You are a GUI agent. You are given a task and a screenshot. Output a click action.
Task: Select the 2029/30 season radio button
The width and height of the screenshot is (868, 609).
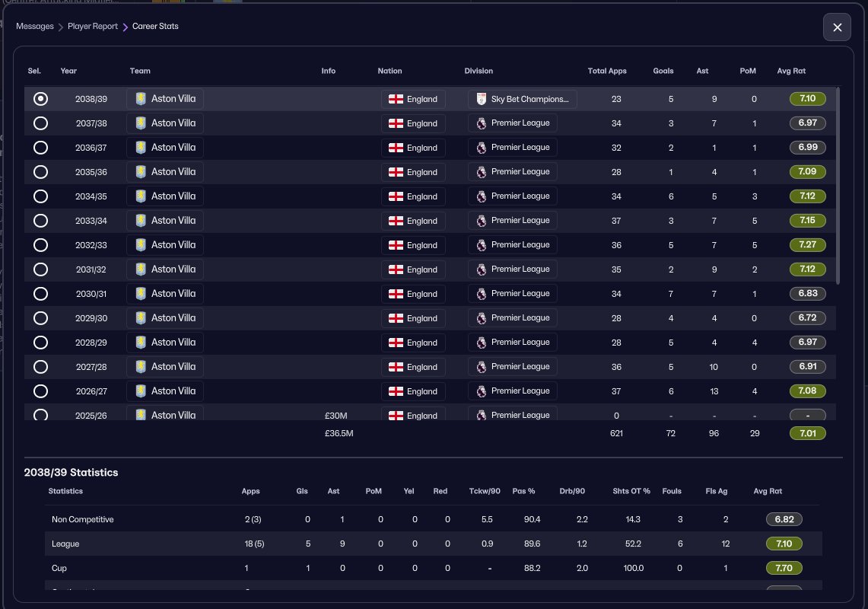click(x=40, y=318)
